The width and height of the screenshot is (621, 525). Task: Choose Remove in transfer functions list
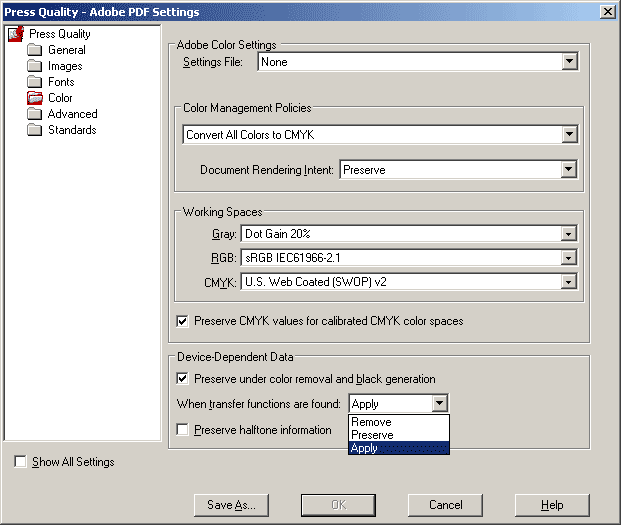coord(399,422)
